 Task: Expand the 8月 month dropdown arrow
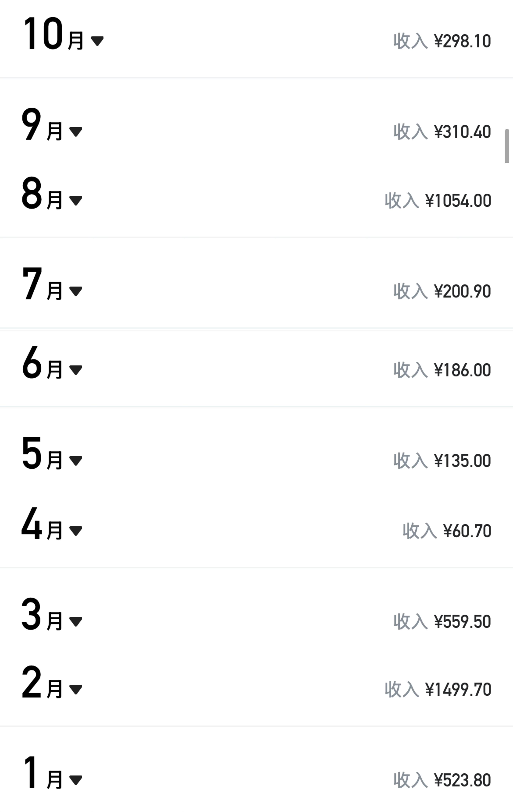76,201
